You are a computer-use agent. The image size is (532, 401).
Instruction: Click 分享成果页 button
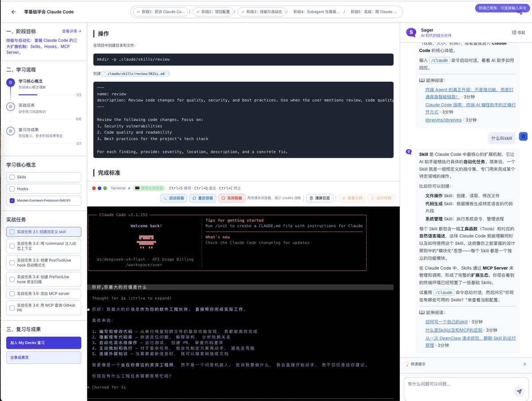43,358
